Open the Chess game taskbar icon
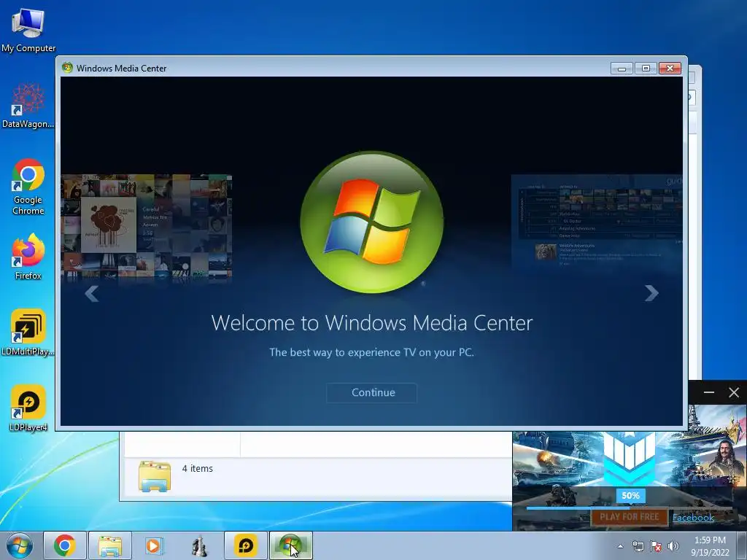The image size is (747, 560). point(199,545)
